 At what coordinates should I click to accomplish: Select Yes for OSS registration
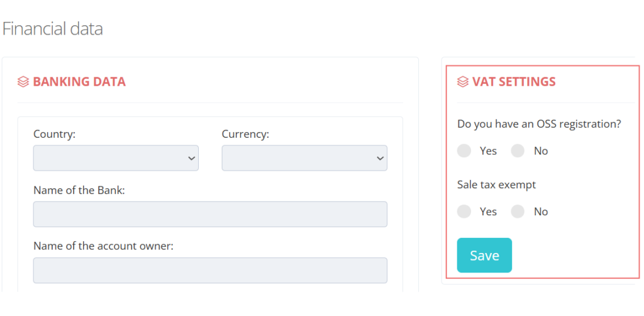(x=464, y=151)
